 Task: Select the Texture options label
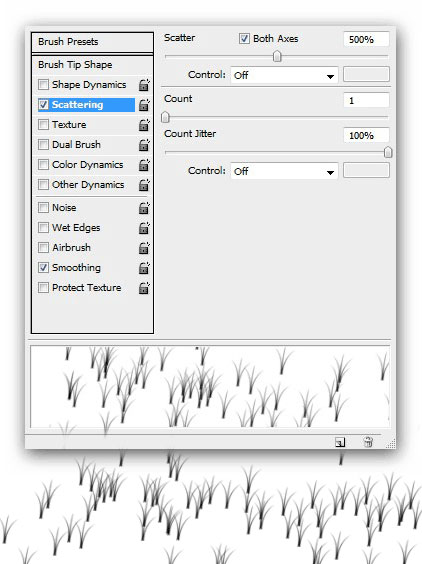[69, 124]
